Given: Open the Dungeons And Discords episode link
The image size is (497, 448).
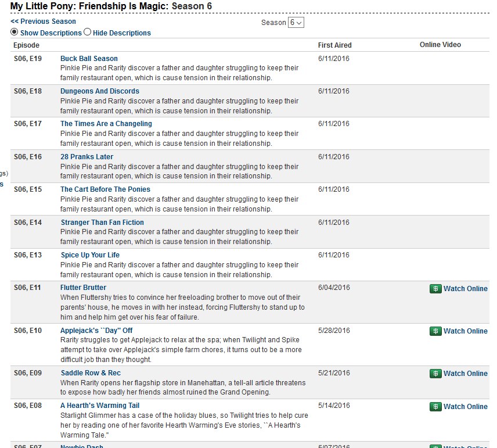Looking at the screenshot, I should point(100,91).
